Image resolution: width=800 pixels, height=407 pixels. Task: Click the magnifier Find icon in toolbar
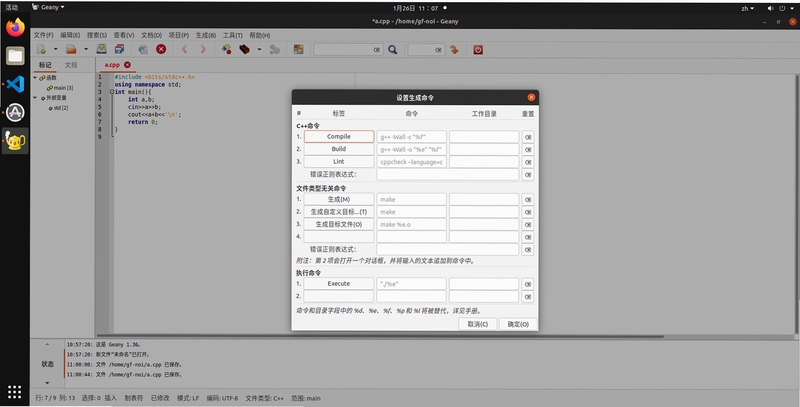tap(392, 49)
